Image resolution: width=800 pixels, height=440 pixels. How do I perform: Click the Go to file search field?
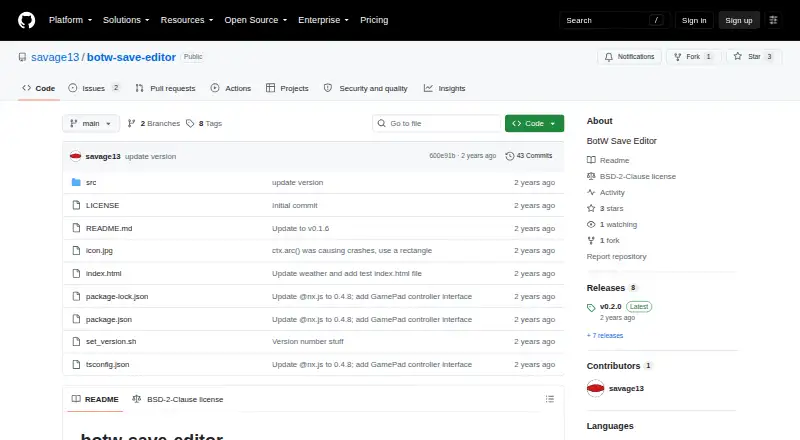click(x=437, y=124)
